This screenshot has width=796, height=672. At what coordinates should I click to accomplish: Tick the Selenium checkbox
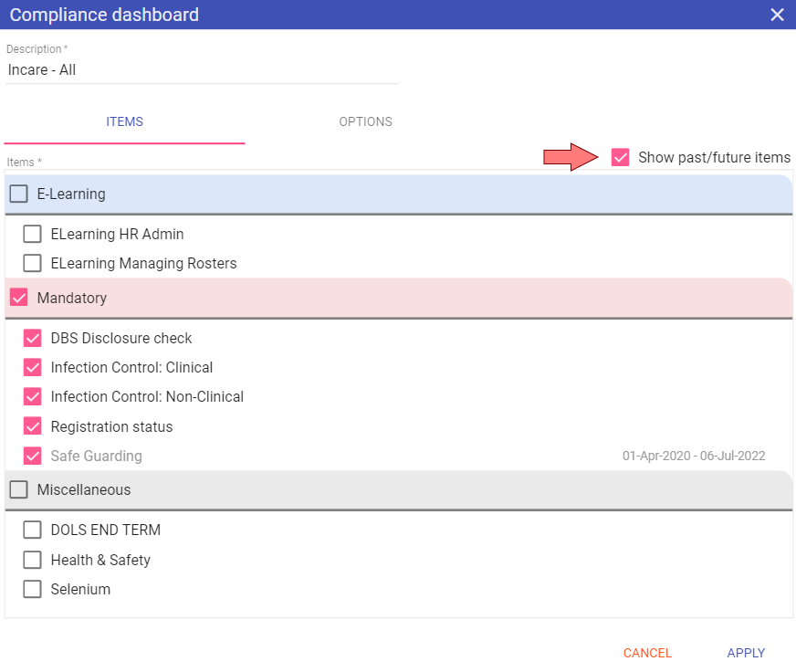click(x=33, y=589)
